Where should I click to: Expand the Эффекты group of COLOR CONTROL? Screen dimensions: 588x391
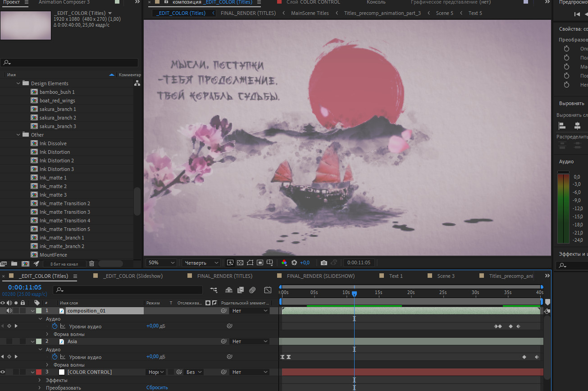pyautogui.click(x=40, y=380)
